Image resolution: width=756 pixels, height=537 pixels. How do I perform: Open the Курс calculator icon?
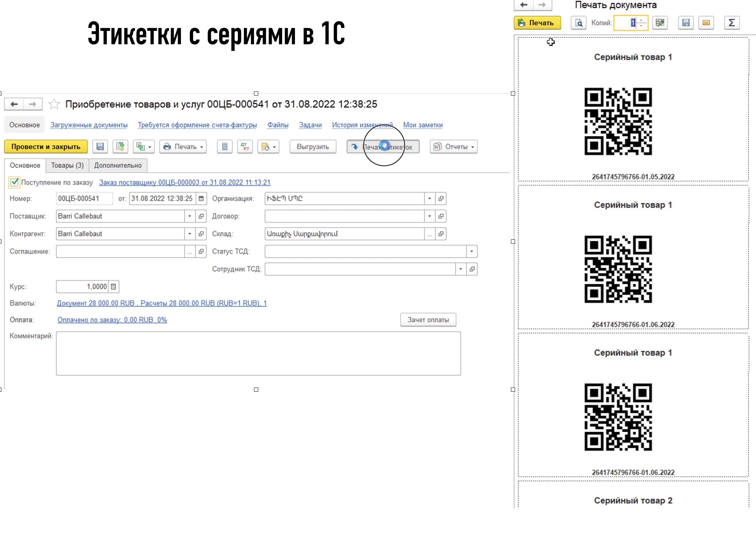pos(114,287)
